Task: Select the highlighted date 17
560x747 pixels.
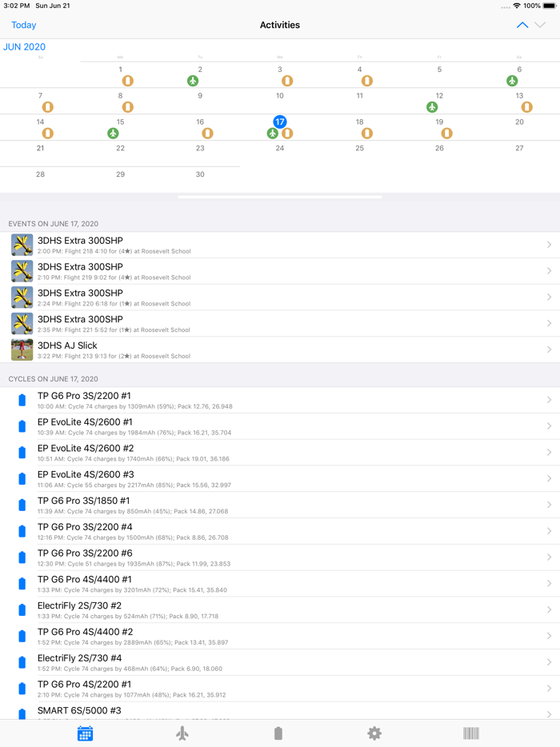Action: (x=280, y=122)
